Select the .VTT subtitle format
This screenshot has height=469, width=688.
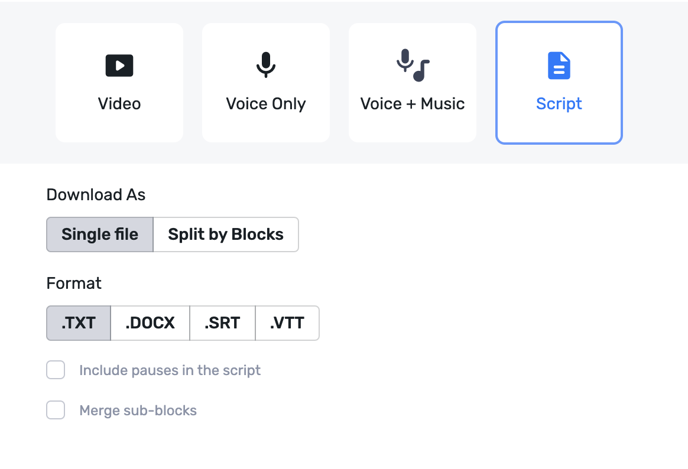pyautogui.click(x=287, y=323)
